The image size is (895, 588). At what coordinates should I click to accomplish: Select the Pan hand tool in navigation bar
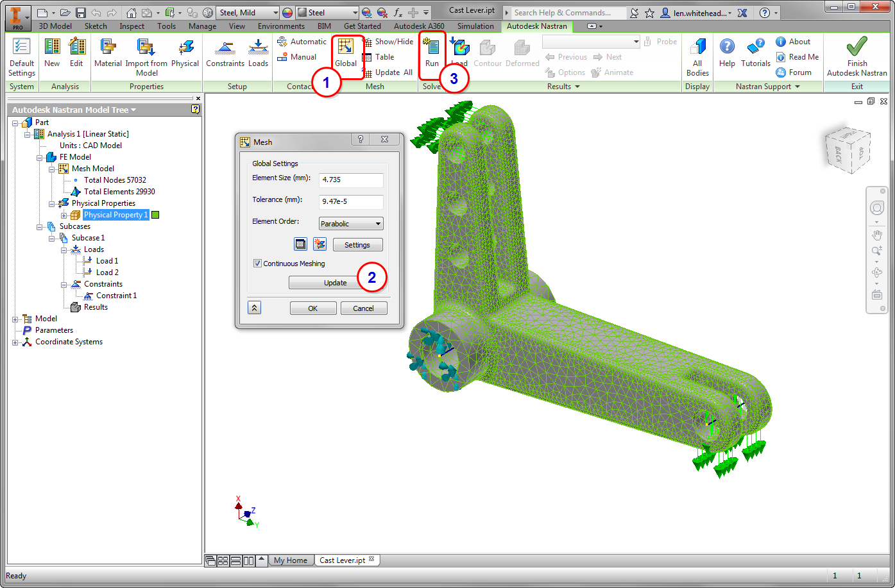point(877,235)
